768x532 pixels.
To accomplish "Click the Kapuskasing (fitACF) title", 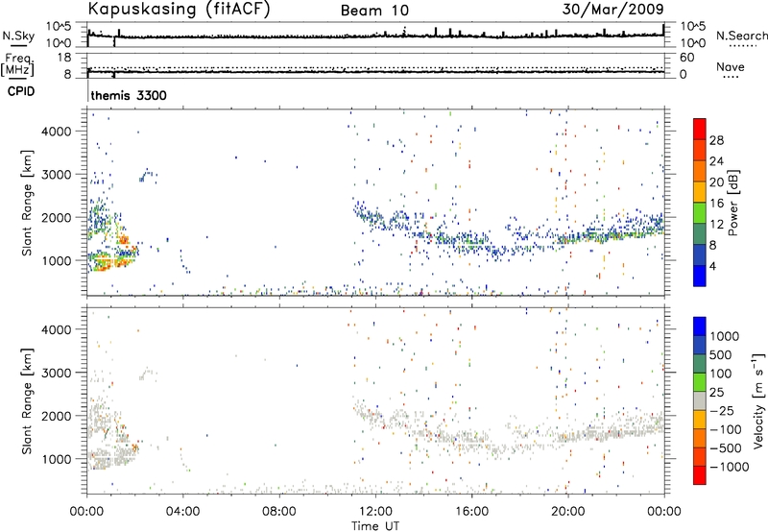I will point(179,10).
